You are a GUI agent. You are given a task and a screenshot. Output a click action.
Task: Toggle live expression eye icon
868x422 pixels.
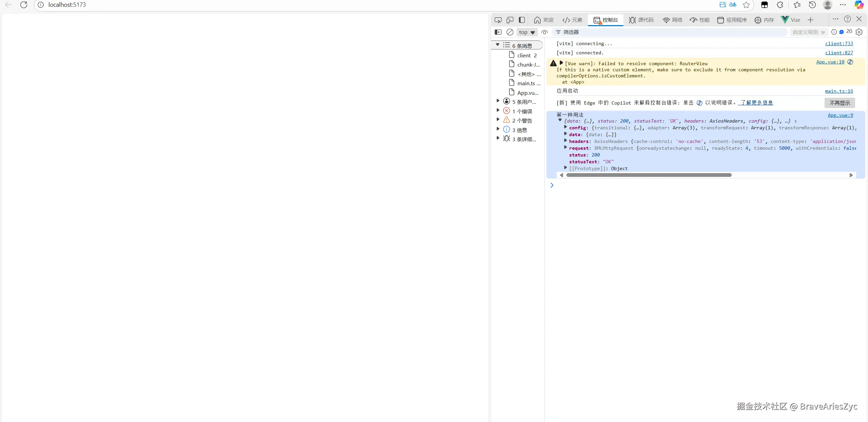coord(544,32)
